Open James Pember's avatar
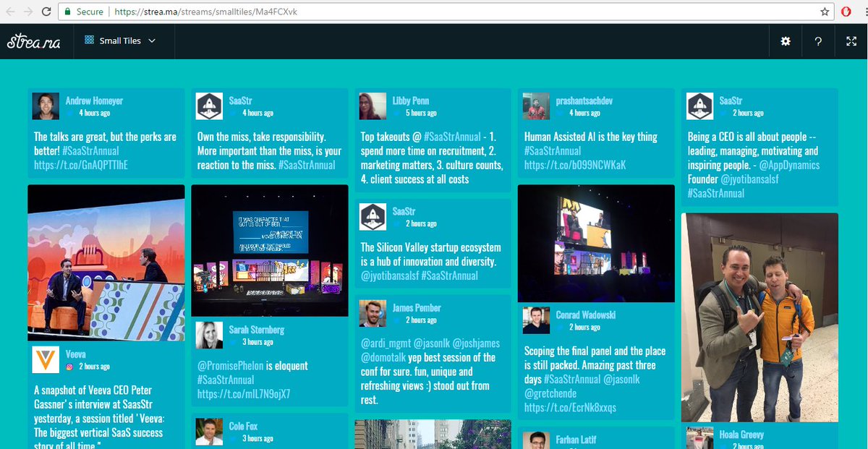 pos(373,314)
